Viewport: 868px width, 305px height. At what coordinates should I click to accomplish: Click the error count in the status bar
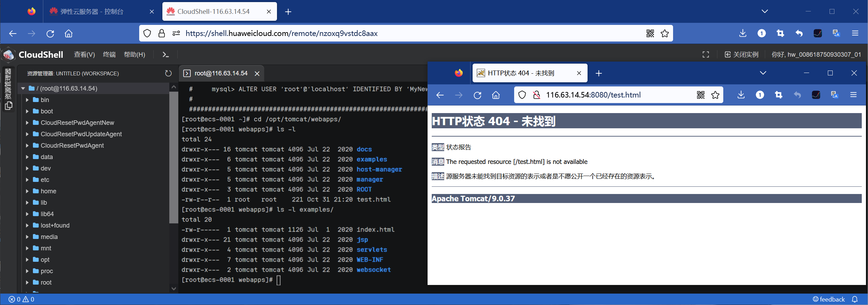coord(15,299)
